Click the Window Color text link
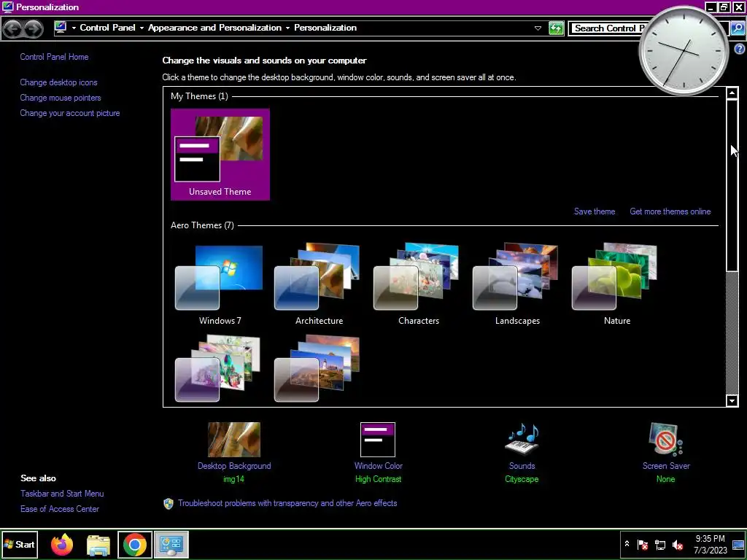 (379, 466)
